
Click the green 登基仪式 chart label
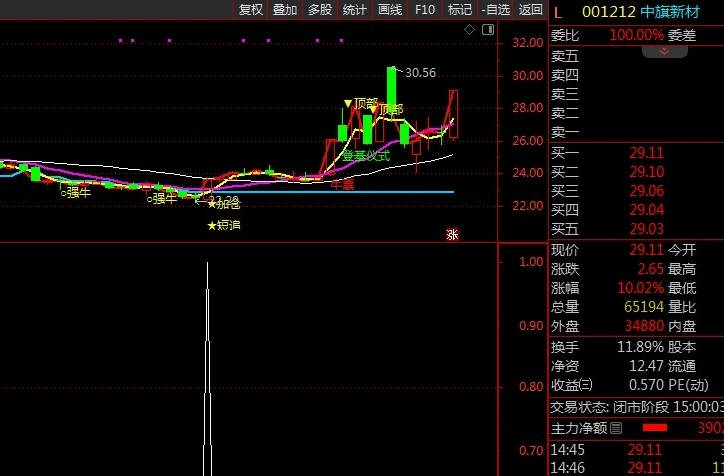click(x=366, y=156)
